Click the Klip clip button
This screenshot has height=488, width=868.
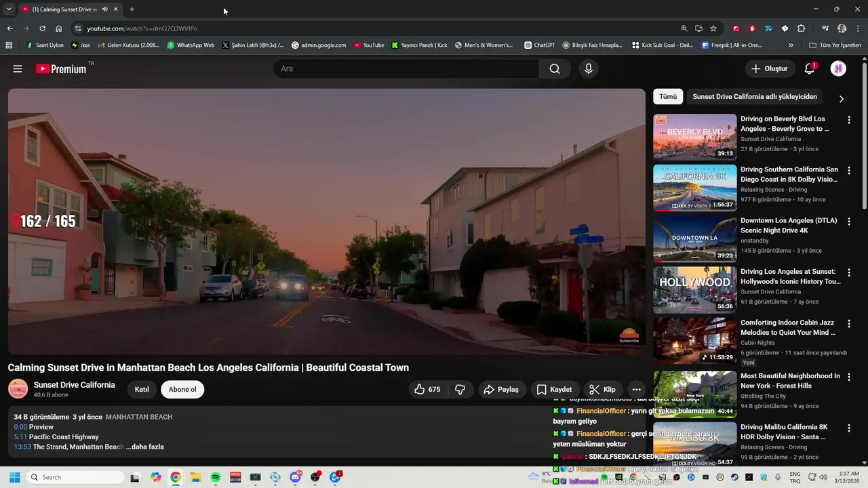(x=602, y=389)
